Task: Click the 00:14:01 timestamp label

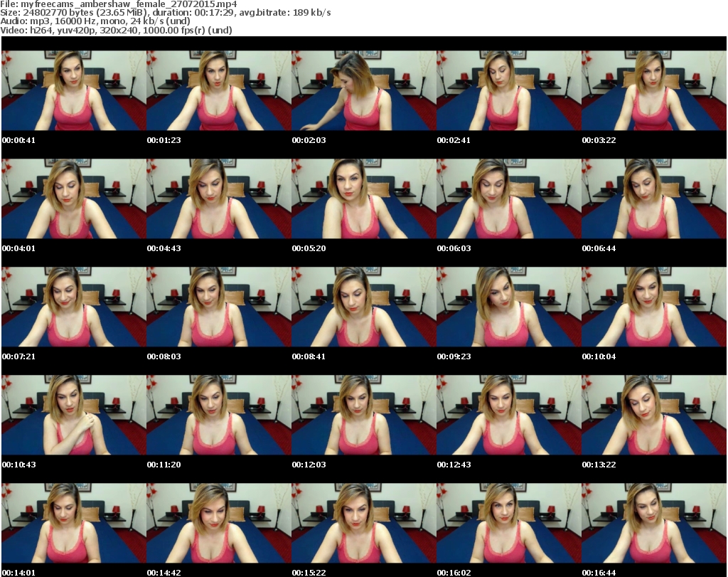Action: [18, 573]
